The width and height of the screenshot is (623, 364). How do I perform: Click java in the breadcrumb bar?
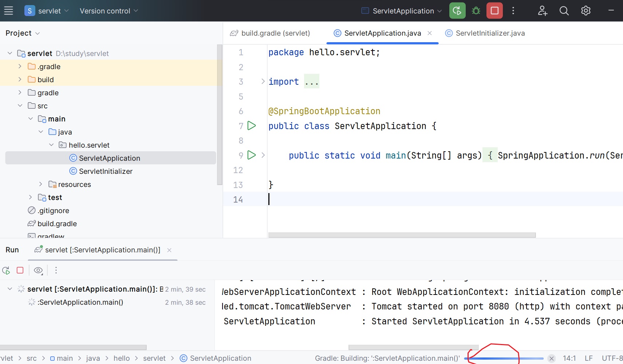pyautogui.click(x=93, y=358)
